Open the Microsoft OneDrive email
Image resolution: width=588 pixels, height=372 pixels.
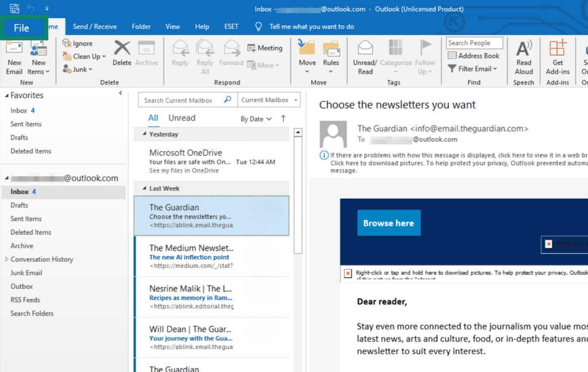pyautogui.click(x=212, y=161)
